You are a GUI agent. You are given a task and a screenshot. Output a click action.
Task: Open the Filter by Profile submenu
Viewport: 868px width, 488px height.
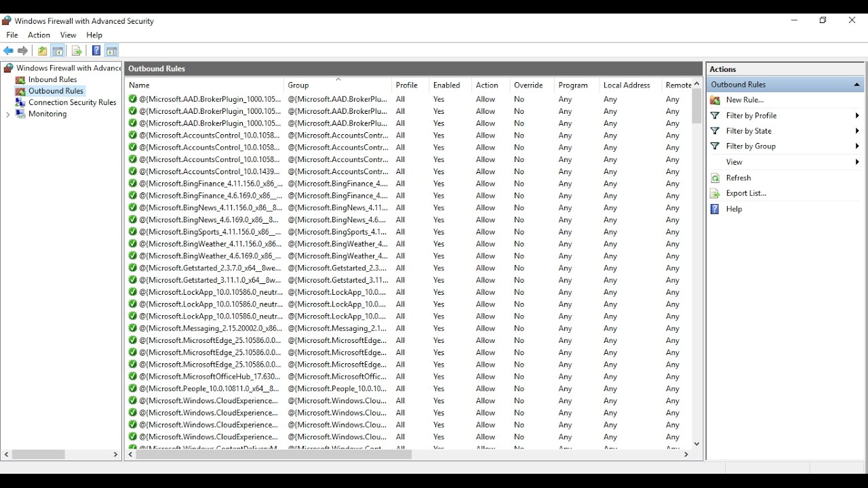point(785,115)
